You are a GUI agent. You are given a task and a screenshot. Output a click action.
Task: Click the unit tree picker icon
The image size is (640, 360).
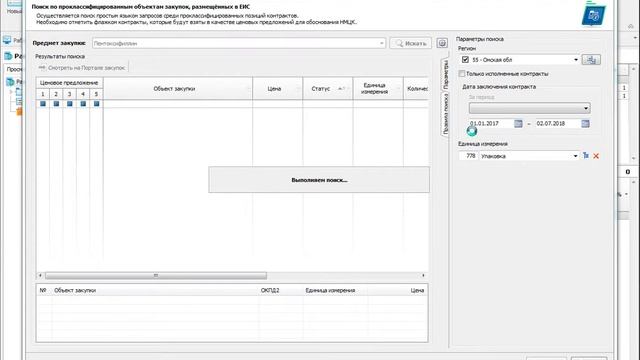(x=586, y=156)
